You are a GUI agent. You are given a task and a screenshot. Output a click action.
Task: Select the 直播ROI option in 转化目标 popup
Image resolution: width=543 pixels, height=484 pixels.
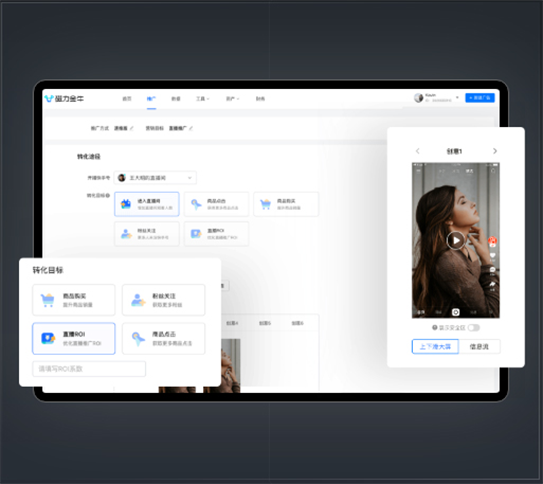pos(74,338)
